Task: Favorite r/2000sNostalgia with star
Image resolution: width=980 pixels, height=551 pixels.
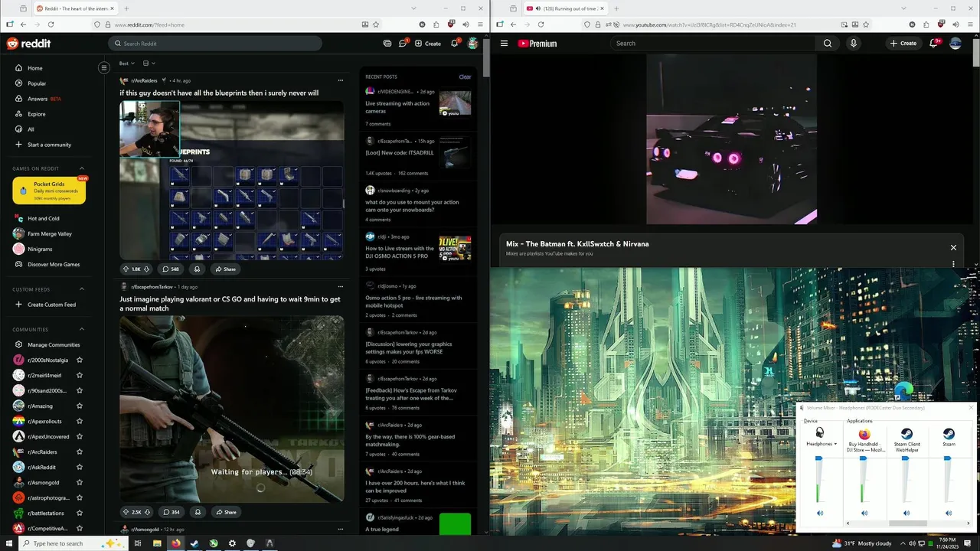Action: click(x=80, y=360)
